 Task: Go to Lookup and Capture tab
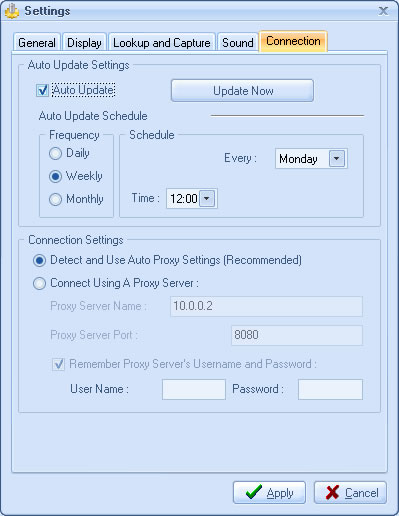click(162, 42)
